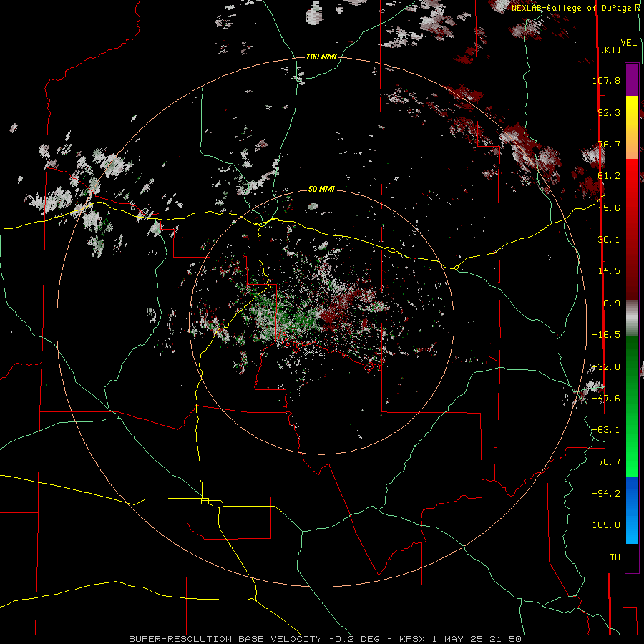This screenshot has width=644, height=644.
Task: Click the purple segment of the color scale
Action: pyautogui.click(x=632, y=79)
